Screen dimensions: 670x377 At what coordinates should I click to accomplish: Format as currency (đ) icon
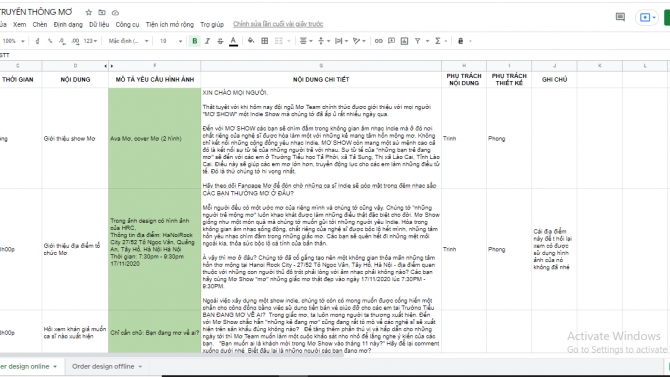coord(37,41)
